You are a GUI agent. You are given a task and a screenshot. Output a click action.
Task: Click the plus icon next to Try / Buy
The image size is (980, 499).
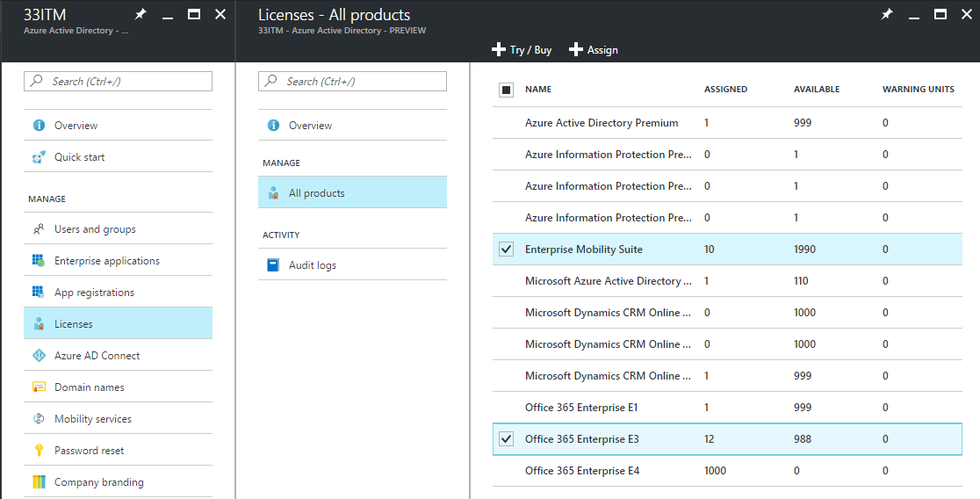(x=498, y=49)
